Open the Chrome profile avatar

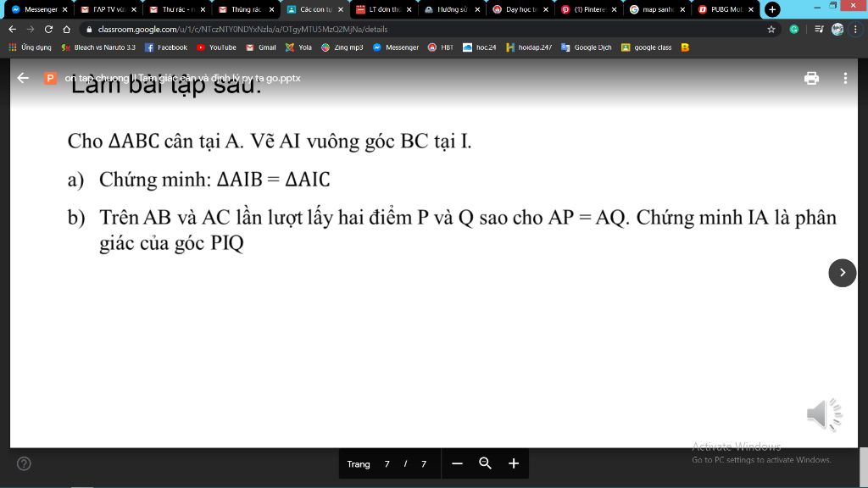(837, 30)
